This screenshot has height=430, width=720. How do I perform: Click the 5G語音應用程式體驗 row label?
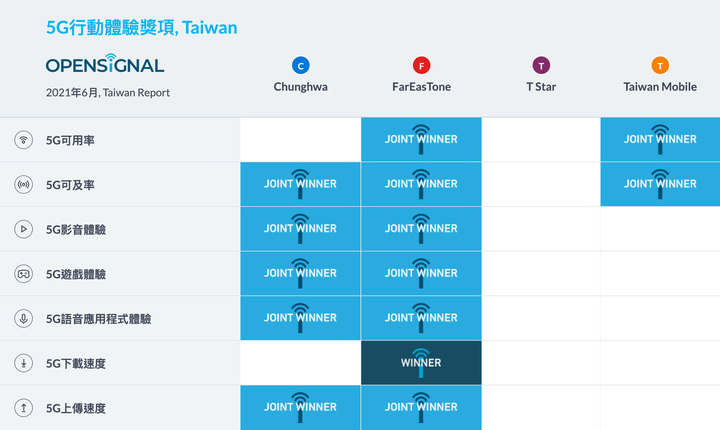[x=98, y=319]
